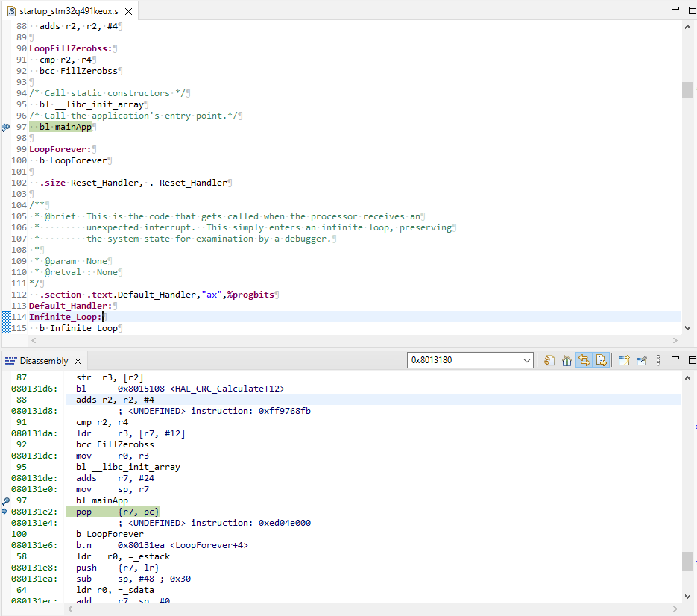The height and width of the screenshot is (616, 697).
Task: Click the breakpoint marker beside disassembly line 97
Action: click(6, 501)
